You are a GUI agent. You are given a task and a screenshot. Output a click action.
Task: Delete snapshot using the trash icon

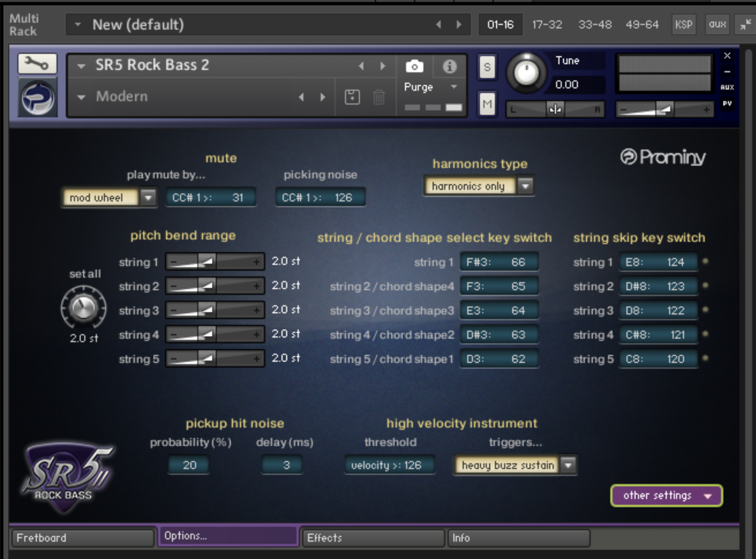pyautogui.click(x=379, y=97)
